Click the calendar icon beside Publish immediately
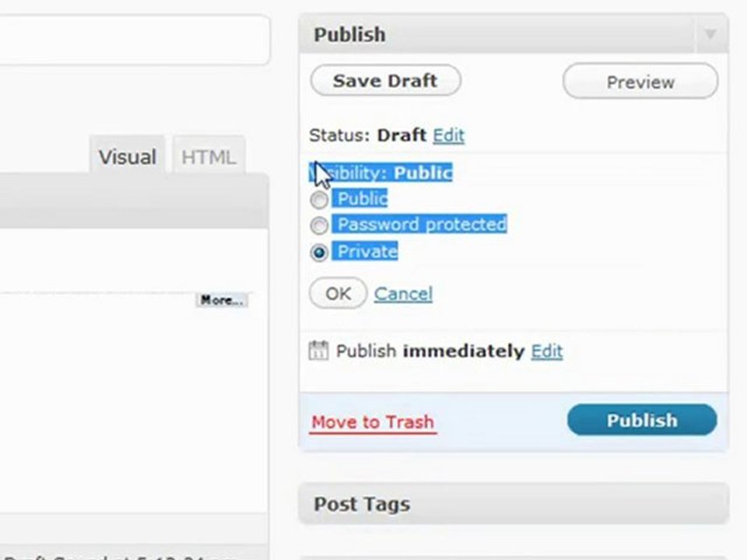 [x=318, y=351]
